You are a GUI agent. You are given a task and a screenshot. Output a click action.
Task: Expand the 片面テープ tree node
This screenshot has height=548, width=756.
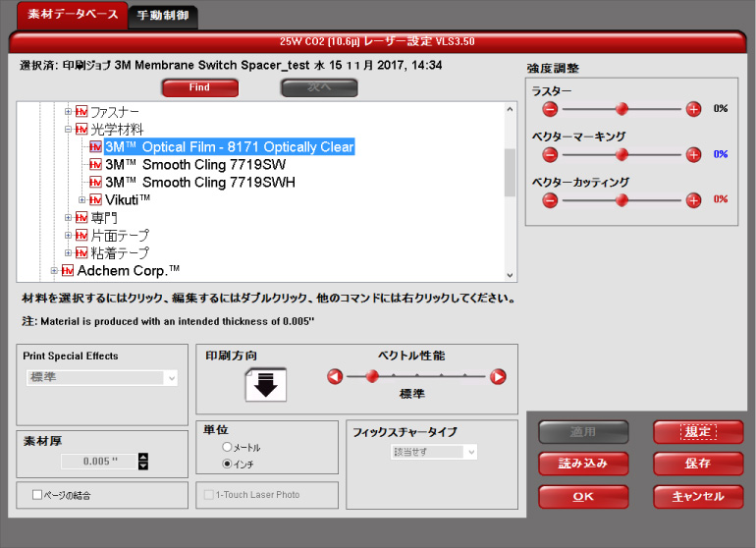pyautogui.click(x=68, y=235)
